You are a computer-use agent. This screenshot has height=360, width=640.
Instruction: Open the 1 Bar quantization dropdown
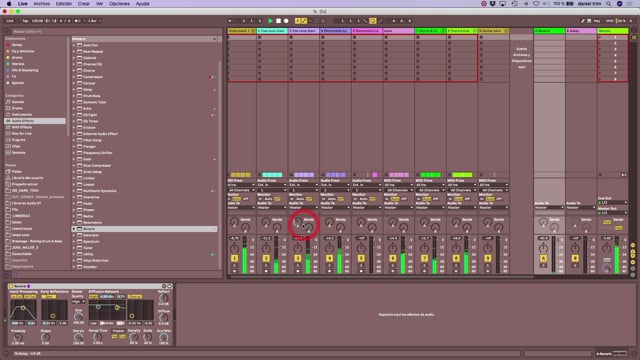[94, 21]
